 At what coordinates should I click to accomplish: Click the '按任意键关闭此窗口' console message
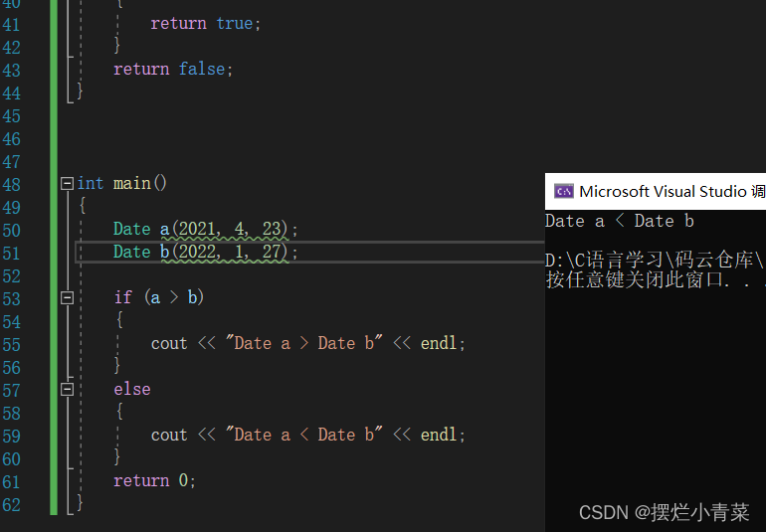tap(656, 280)
